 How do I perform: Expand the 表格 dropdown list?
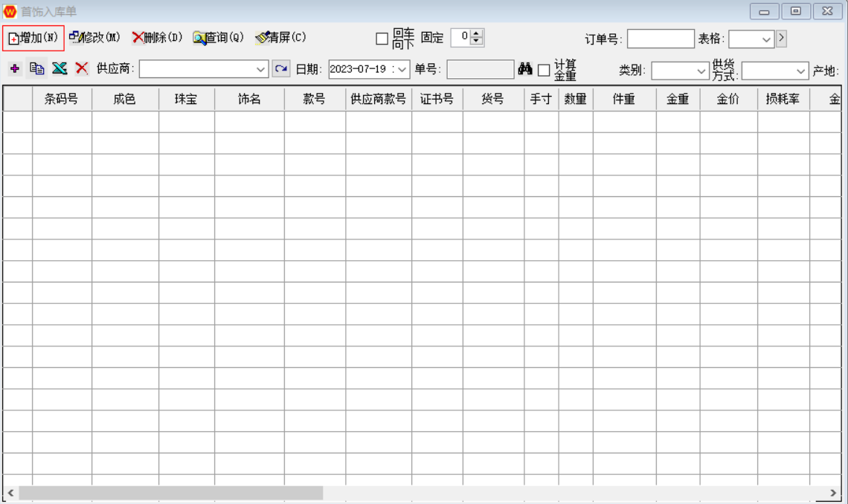click(766, 39)
